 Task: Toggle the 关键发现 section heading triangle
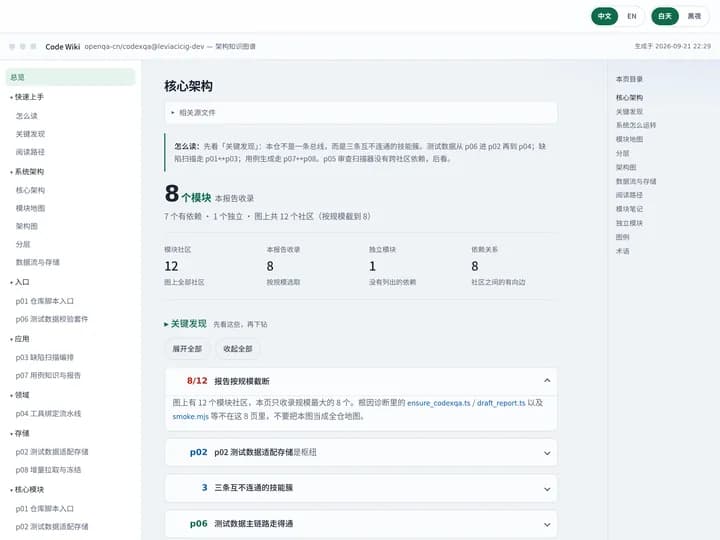tap(166, 324)
